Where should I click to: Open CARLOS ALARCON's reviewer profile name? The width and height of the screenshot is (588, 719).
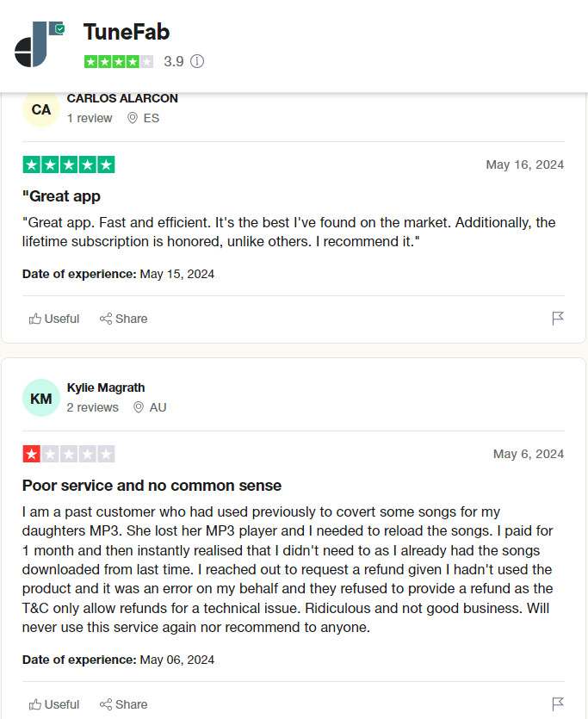[122, 98]
